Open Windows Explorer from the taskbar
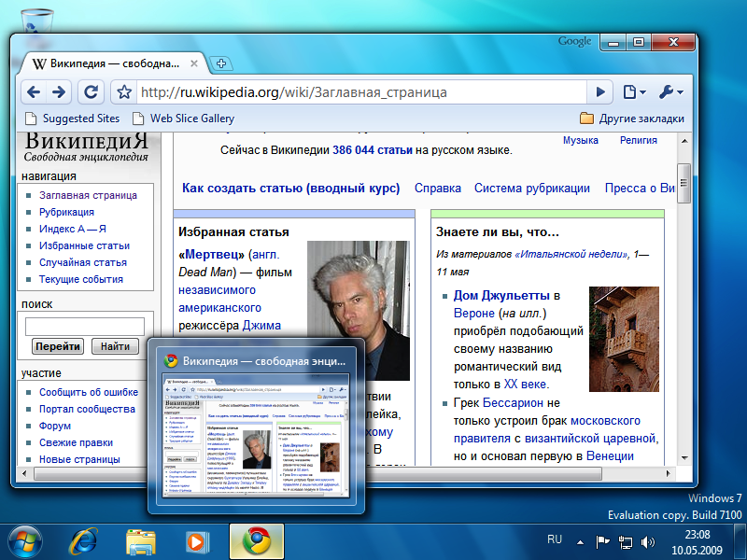Screen dimensions: 747x560 [x=141, y=542]
